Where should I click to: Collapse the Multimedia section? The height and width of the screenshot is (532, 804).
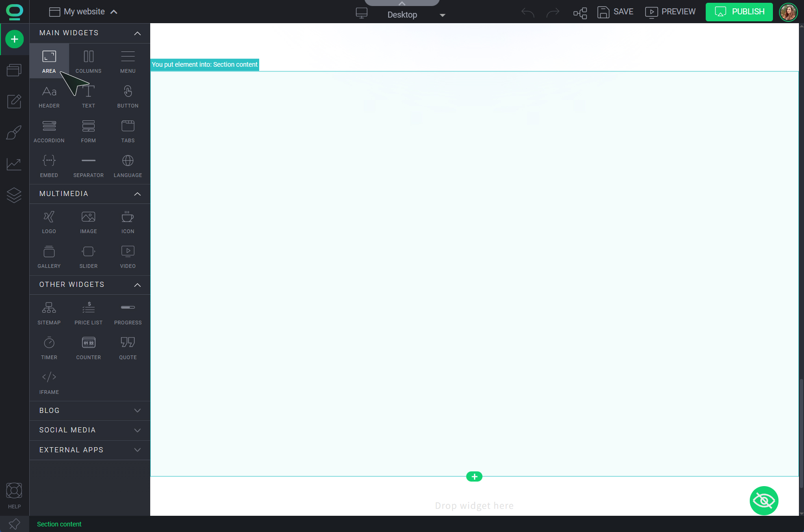point(90,194)
